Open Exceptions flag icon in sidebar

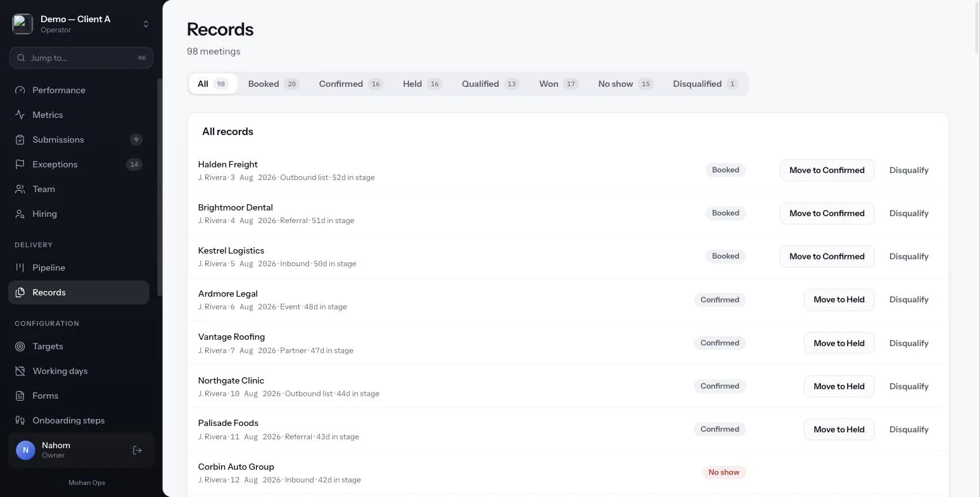[x=20, y=164]
